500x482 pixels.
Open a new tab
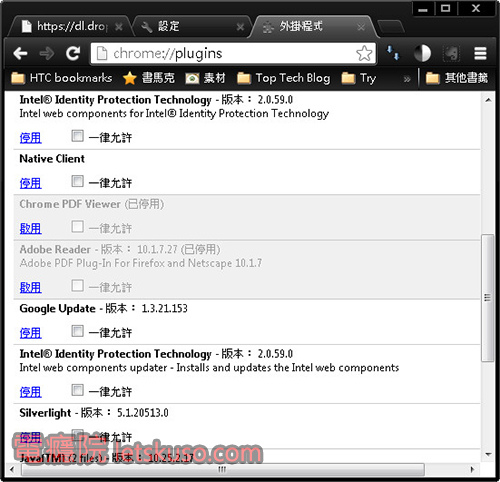coord(391,27)
